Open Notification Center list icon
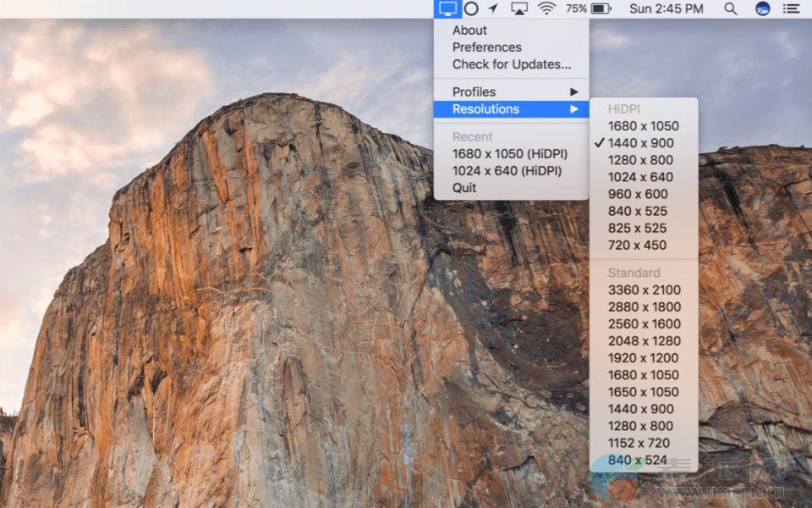 (791, 8)
